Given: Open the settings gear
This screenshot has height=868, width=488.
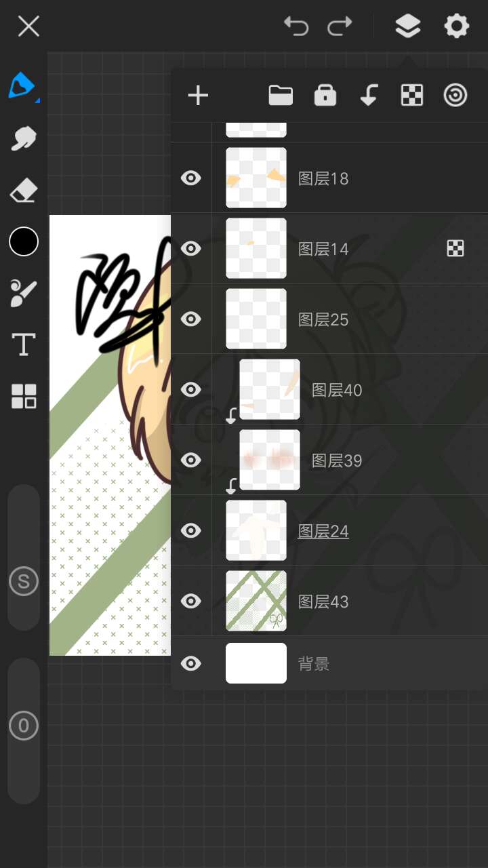Looking at the screenshot, I should click(456, 26).
